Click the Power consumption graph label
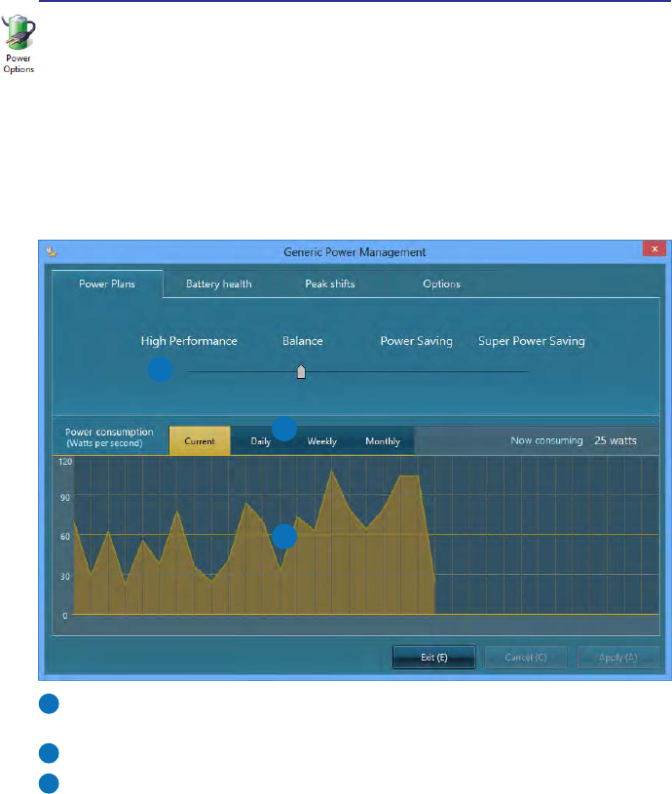 point(109,437)
